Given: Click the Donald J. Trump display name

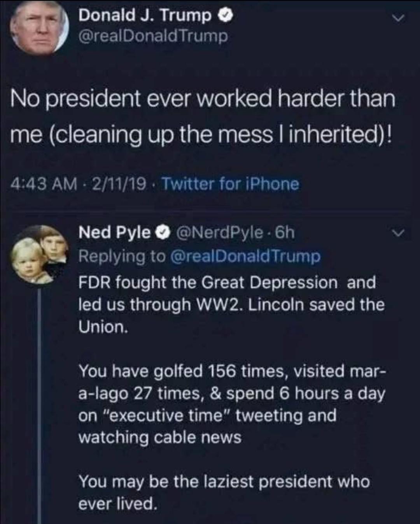Looking at the screenshot, I should (x=145, y=16).
